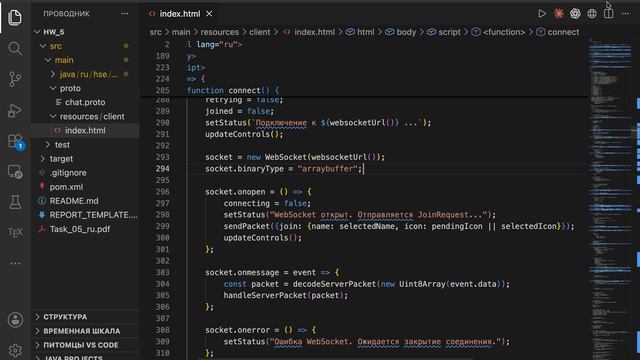This screenshot has width=640, height=360.
Task: Click the body breadcrumb
Action: pyautogui.click(x=401, y=32)
